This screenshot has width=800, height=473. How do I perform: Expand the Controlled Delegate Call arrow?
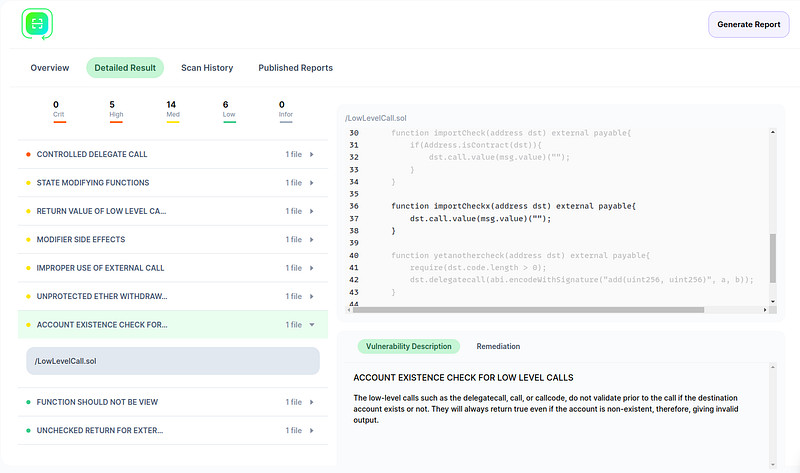point(311,155)
